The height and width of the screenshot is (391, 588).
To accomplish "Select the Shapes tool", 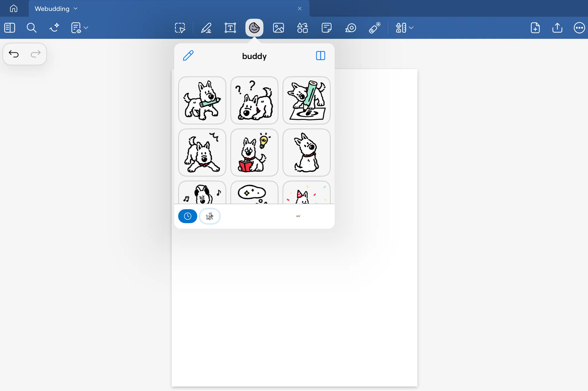I will click(302, 28).
